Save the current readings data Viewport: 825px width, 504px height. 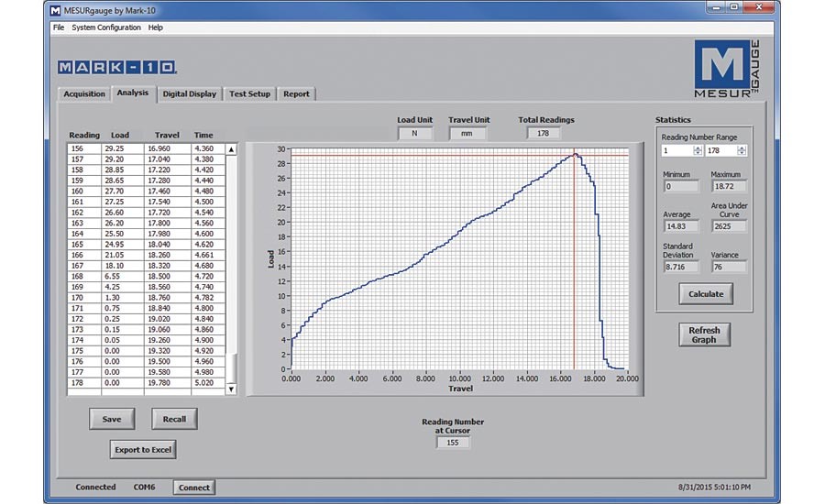click(112, 419)
